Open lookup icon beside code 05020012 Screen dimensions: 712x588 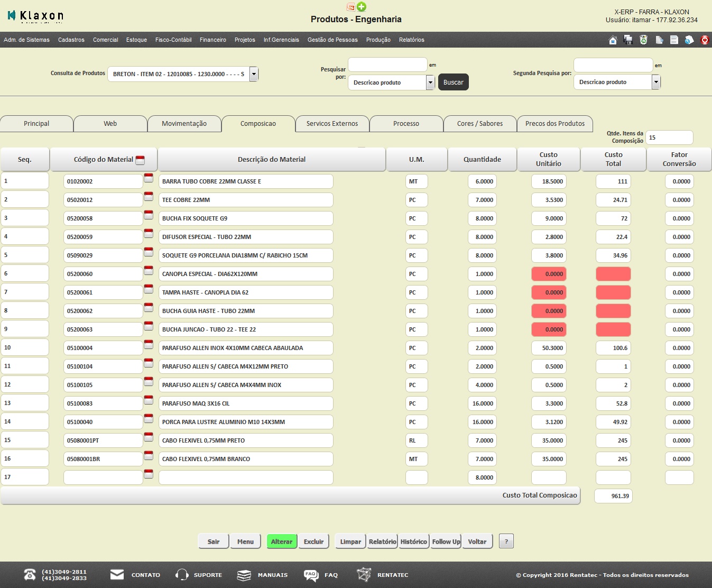(149, 196)
